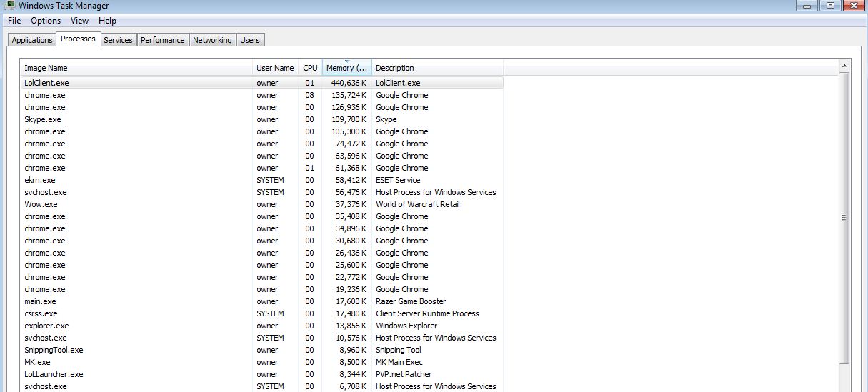The width and height of the screenshot is (868, 392).
Task: Select chrome.exe using 135,724 K memory
Action: tap(262, 95)
